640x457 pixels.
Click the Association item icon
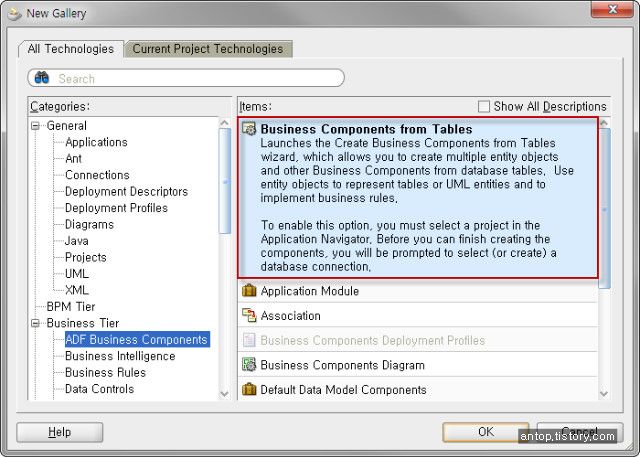coord(249,315)
